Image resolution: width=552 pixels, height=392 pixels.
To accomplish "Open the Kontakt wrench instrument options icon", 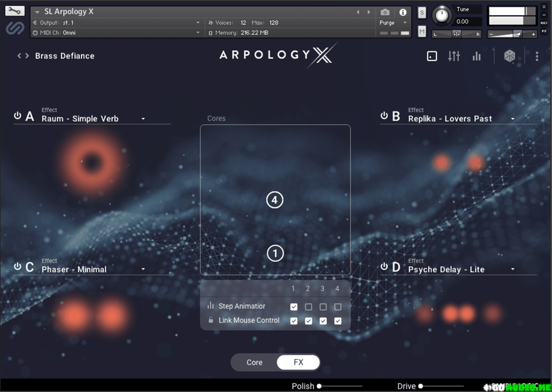I will pyautogui.click(x=14, y=11).
